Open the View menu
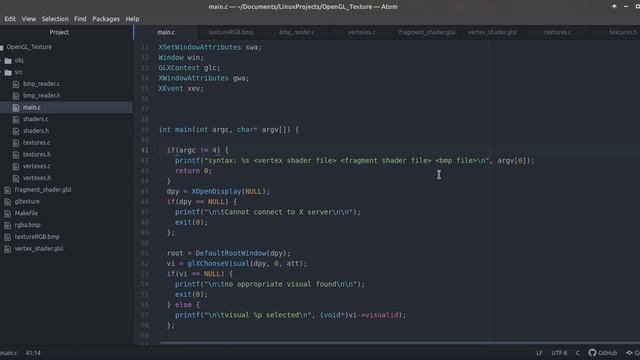The width and height of the screenshot is (640, 360). (x=29, y=19)
